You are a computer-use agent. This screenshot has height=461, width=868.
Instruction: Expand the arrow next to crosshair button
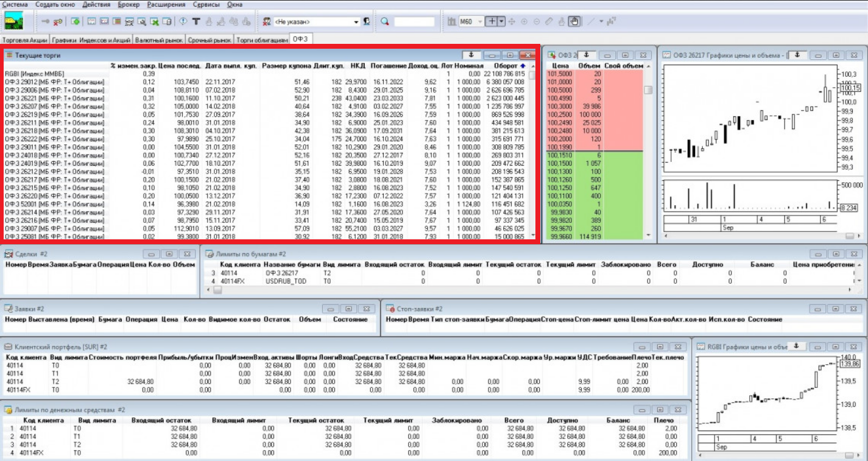pyautogui.click(x=502, y=22)
